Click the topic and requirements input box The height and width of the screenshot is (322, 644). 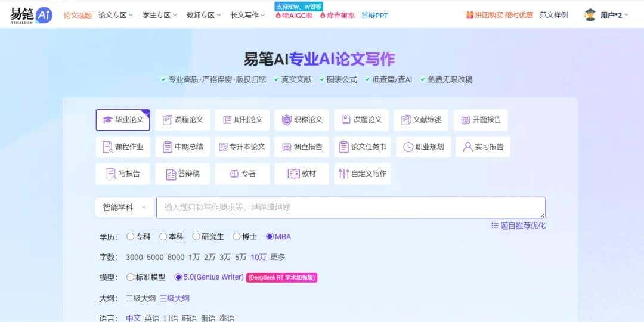click(x=351, y=208)
